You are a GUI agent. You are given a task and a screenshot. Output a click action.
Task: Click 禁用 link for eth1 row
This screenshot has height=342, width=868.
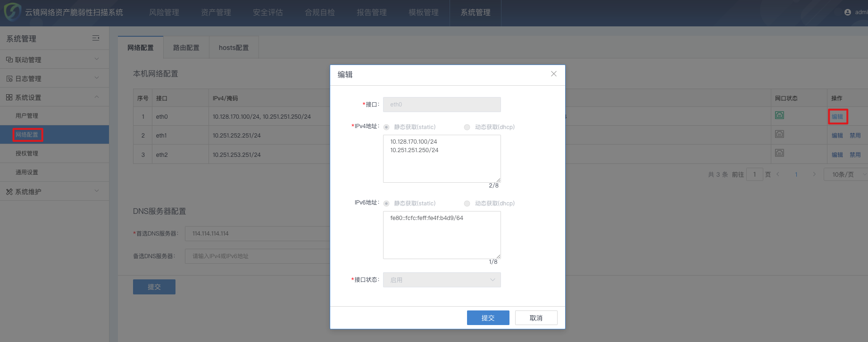tap(855, 136)
